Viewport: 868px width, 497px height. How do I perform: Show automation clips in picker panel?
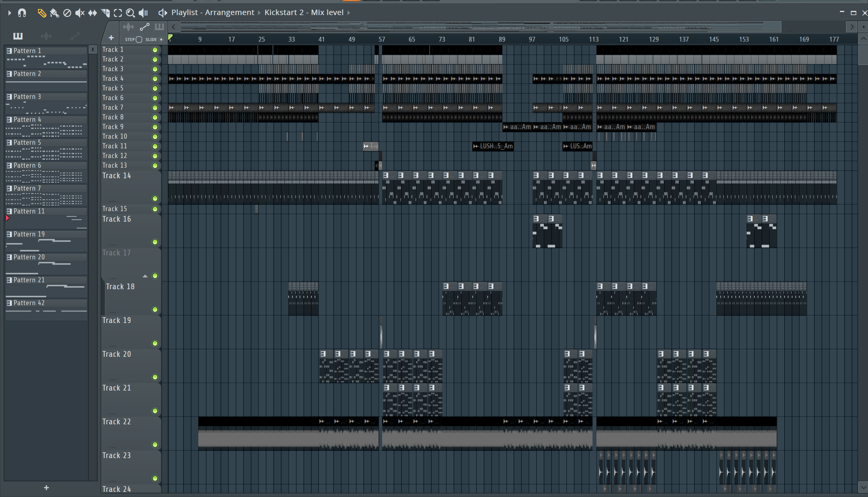coord(75,36)
